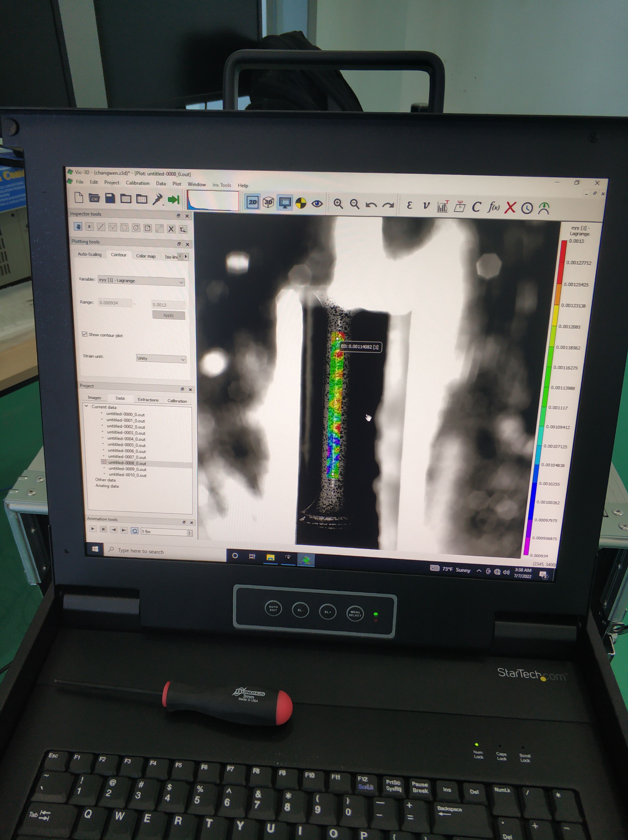Open the Calibration menu

(137, 183)
